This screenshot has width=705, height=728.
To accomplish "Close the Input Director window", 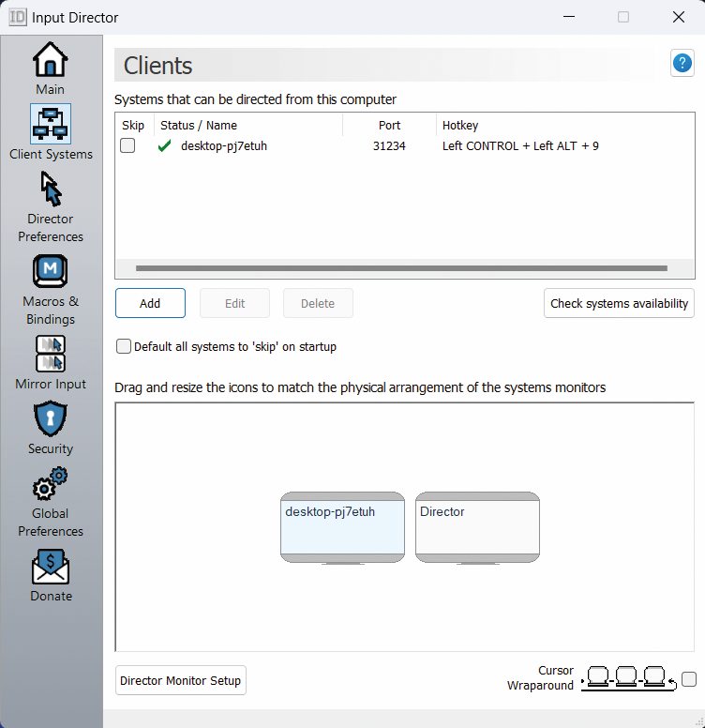I will [679, 17].
